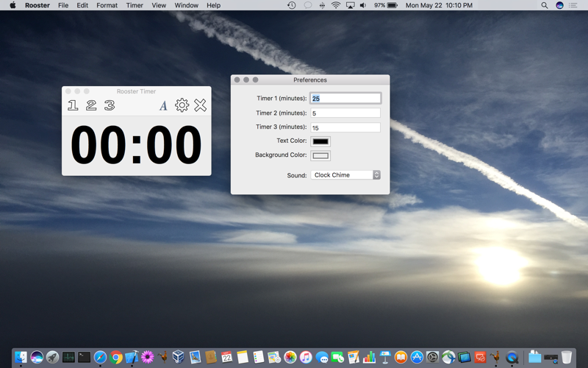Expand the Sound dropdown showing Clock Chime

click(x=345, y=175)
